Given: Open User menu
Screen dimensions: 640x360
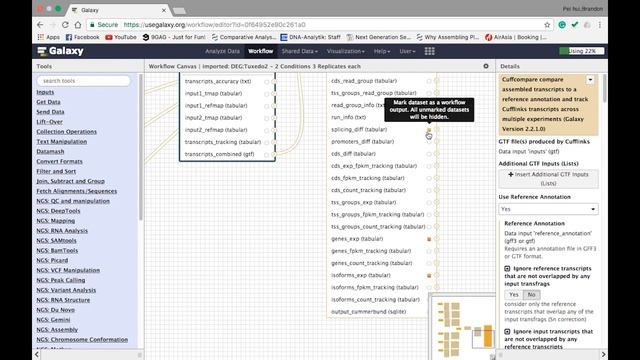Looking at the screenshot, I should [407, 51].
